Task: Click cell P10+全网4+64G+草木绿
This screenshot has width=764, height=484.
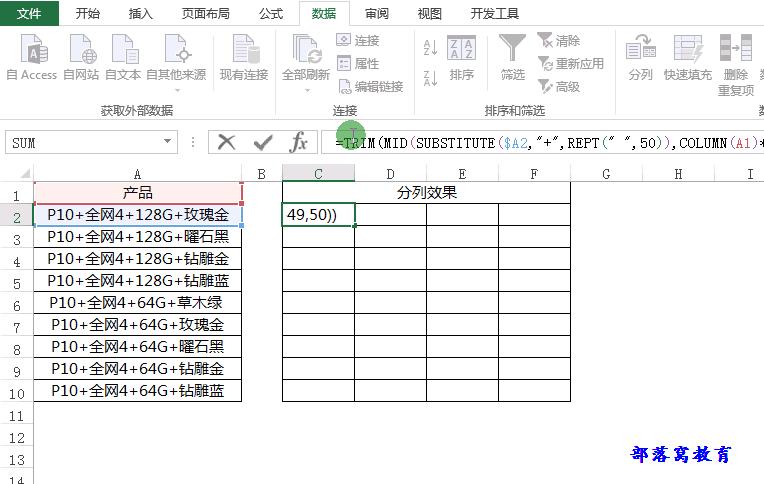Action: (x=138, y=303)
